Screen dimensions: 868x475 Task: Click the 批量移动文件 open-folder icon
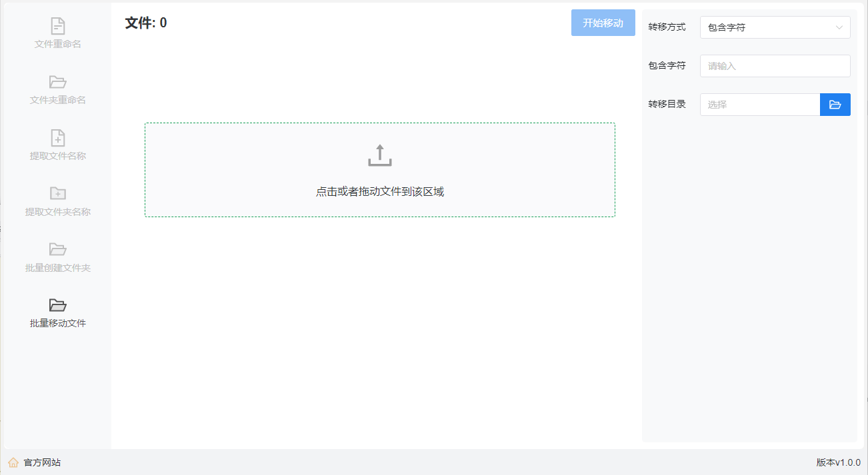point(58,305)
